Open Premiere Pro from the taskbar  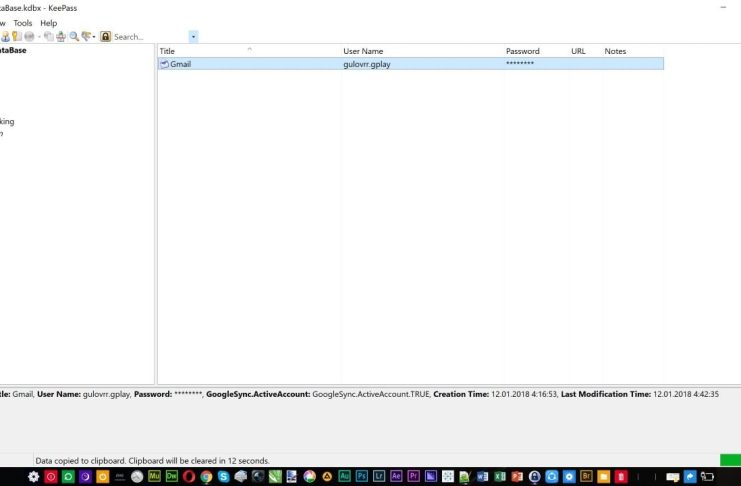click(414, 477)
